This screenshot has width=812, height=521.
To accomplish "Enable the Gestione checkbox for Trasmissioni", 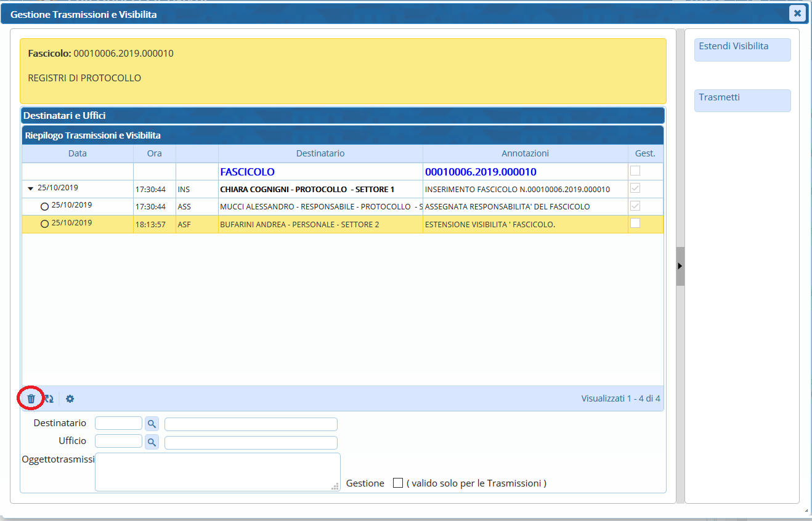I will [x=398, y=483].
